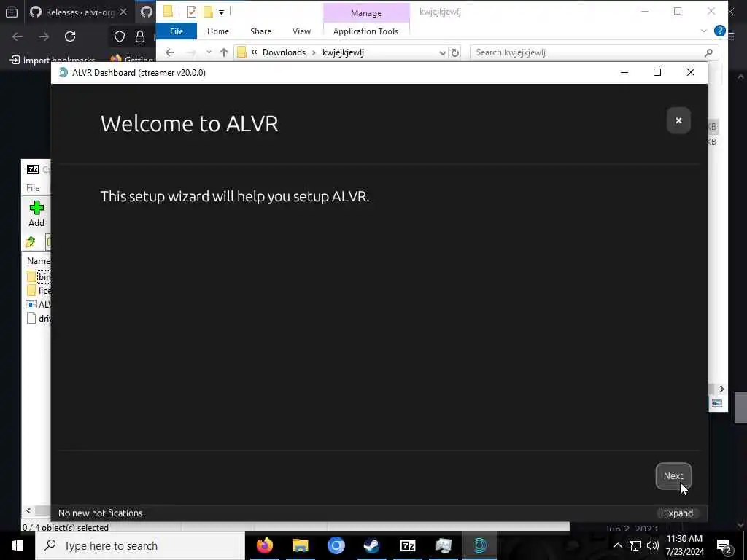Click the 7-Zip window title icon
The image size is (747, 560).
(x=33, y=169)
